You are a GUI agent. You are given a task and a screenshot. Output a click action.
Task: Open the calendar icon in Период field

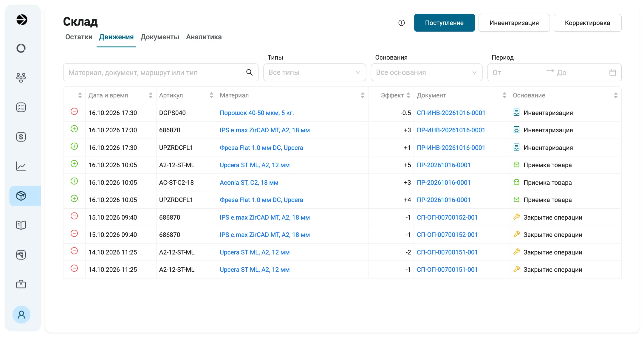613,72
